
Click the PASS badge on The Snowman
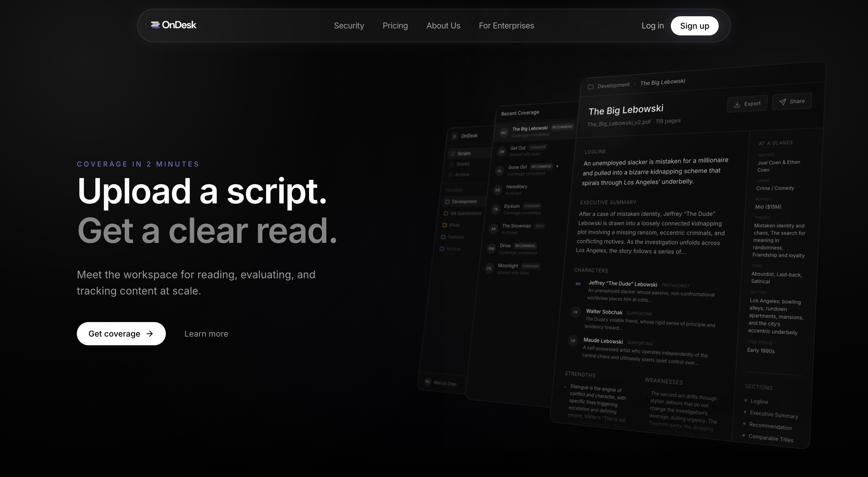[540, 226]
